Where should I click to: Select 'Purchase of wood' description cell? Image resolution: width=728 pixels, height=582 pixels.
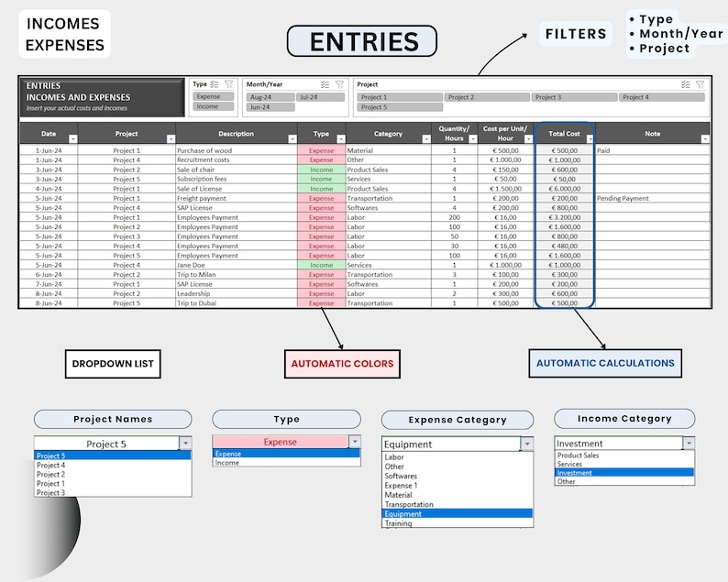point(237,150)
